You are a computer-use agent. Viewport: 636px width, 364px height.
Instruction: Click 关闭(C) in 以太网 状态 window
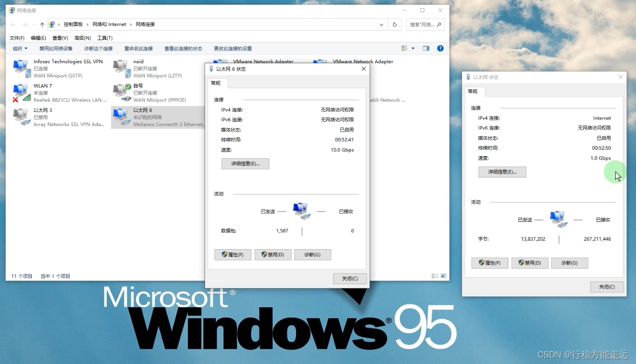point(607,287)
